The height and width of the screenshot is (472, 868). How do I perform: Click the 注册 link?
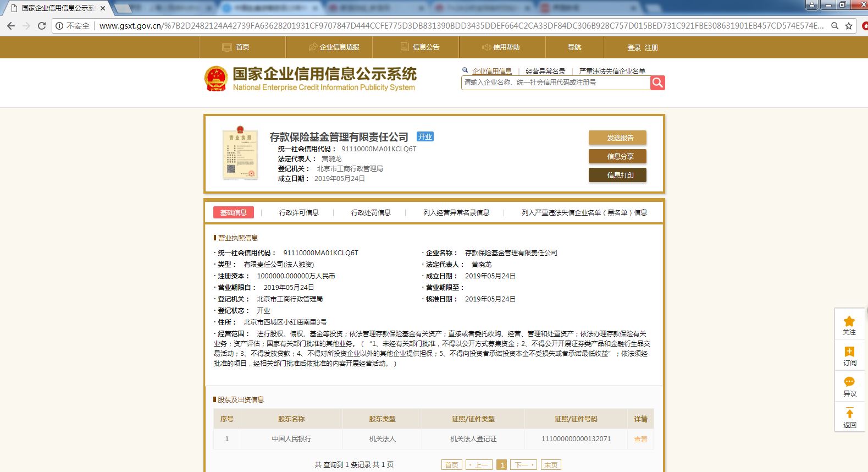pyautogui.click(x=651, y=48)
